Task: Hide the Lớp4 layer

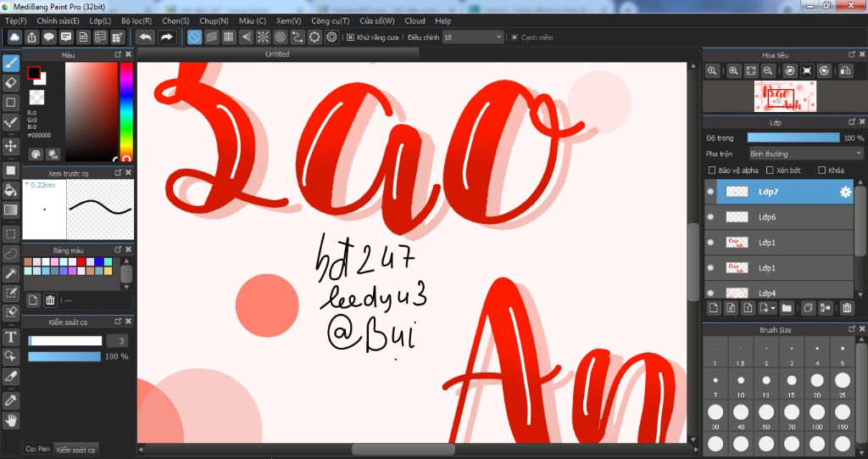Action: pyautogui.click(x=711, y=293)
